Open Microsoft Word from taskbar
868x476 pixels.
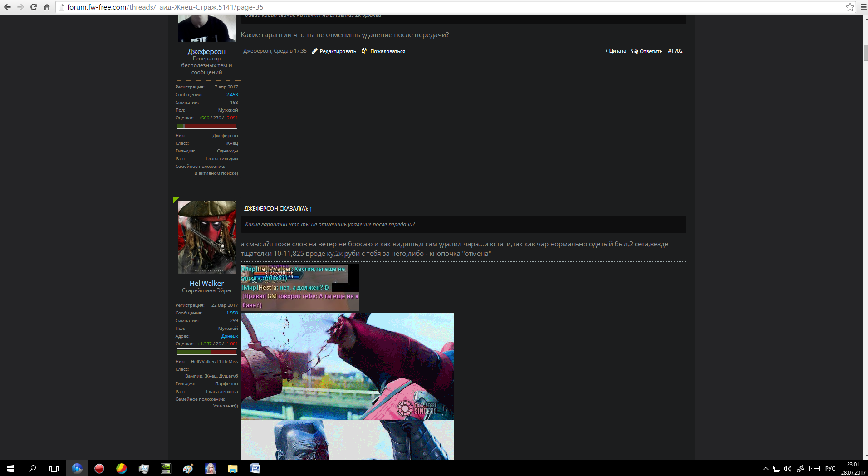click(x=255, y=468)
